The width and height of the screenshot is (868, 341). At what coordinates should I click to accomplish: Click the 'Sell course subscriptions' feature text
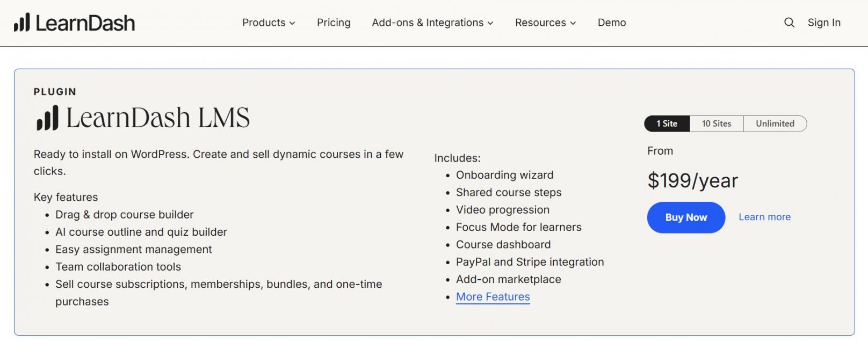pyautogui.click(x=219, y=293)
